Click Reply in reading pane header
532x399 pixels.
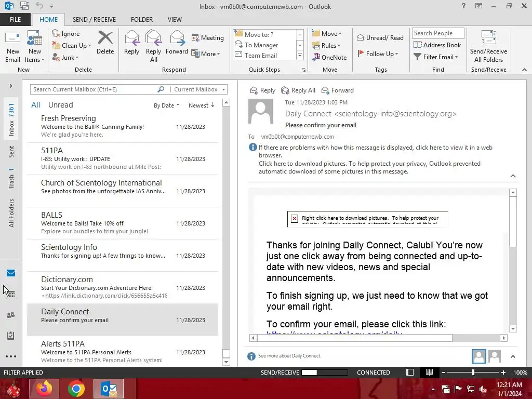[262, 90]
